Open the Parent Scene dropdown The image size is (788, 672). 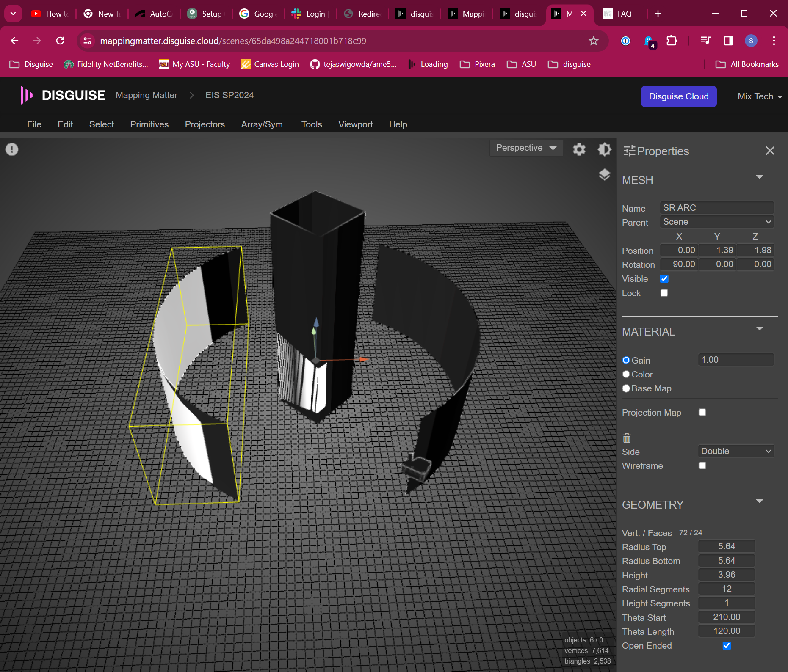[x=717, y=222]
